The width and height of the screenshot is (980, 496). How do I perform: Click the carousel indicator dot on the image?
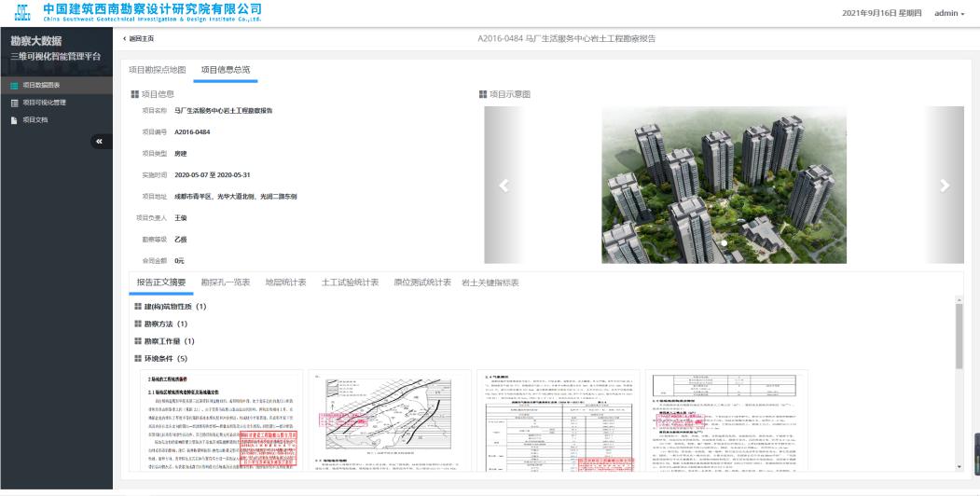point(724,242)
